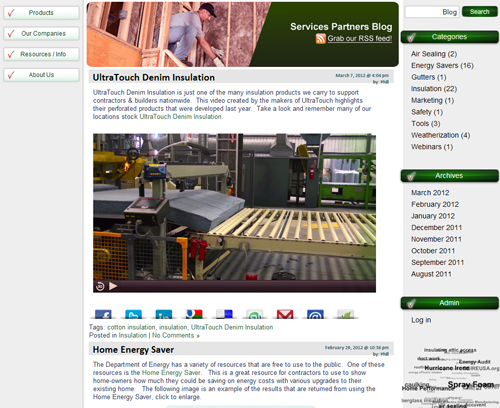Open the Resources / Info menu
The height and width of the screenshot is (408, 500).
[41, 54]
